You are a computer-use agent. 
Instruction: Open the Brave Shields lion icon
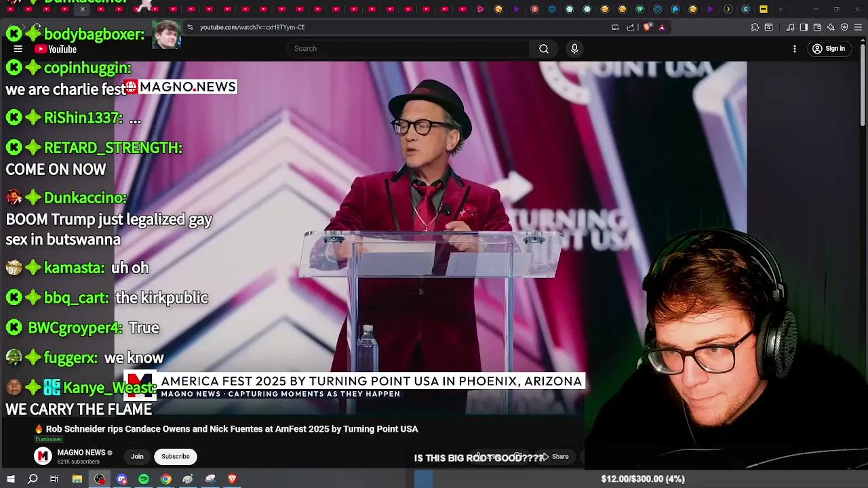point(647,27)
